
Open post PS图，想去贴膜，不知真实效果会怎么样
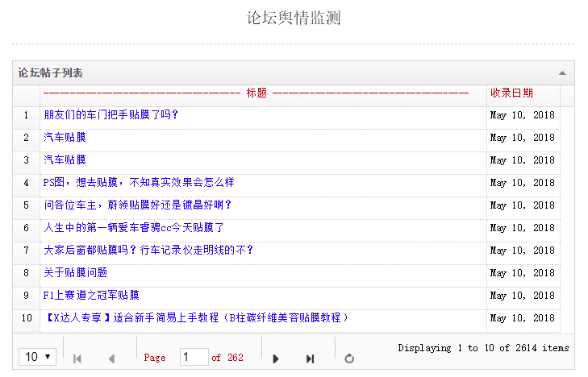(139, 182)
